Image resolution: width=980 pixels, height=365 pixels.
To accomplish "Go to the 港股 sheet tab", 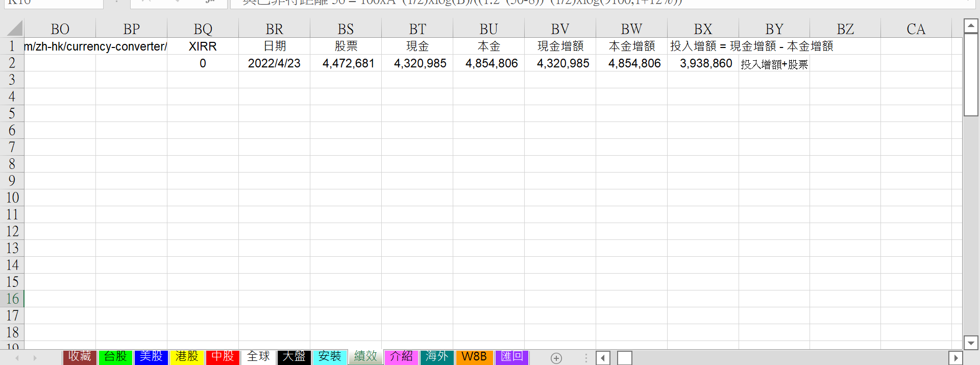I will pos(187,357).
